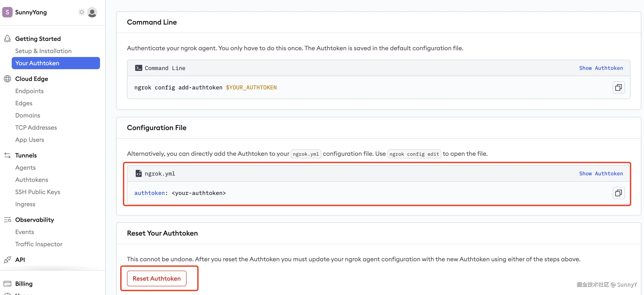Toggle the light/dark theme sun icon
This screenshot has width=644, height=295.
tap(82, 12)
